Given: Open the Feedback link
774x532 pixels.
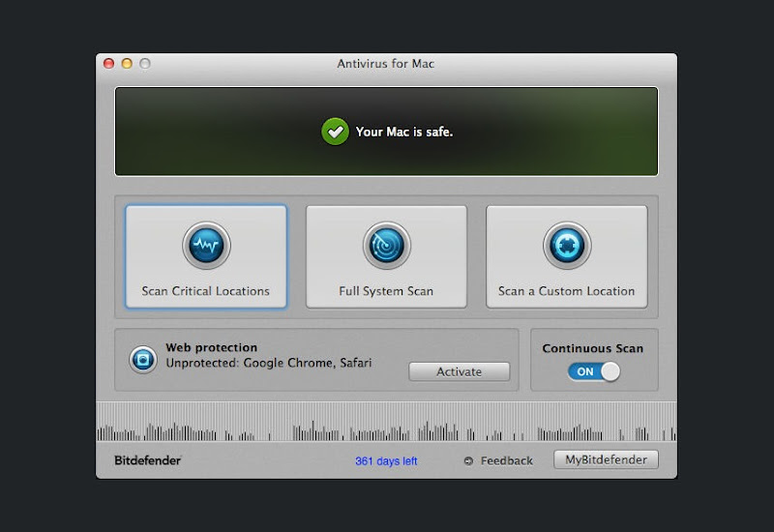Looking at the screenshot, I should tap(506, 461).
